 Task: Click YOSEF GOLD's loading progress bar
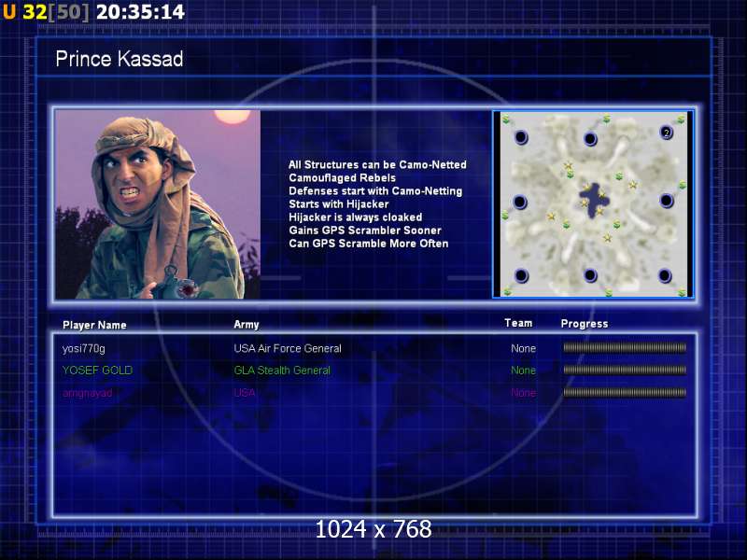tap(625, 370)
